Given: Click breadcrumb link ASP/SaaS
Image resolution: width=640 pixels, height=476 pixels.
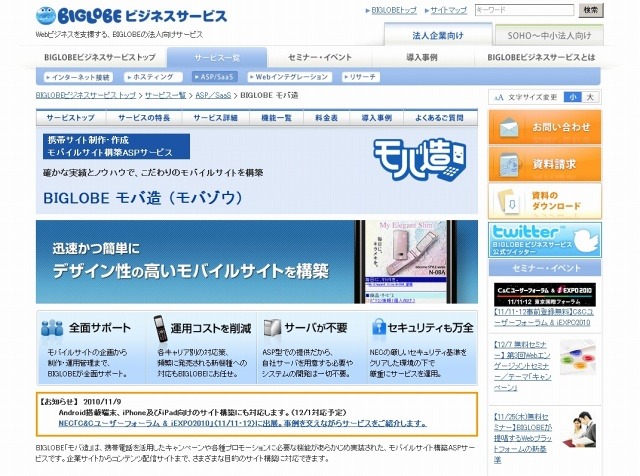Looking at the screenshot, I should (213, 95).
